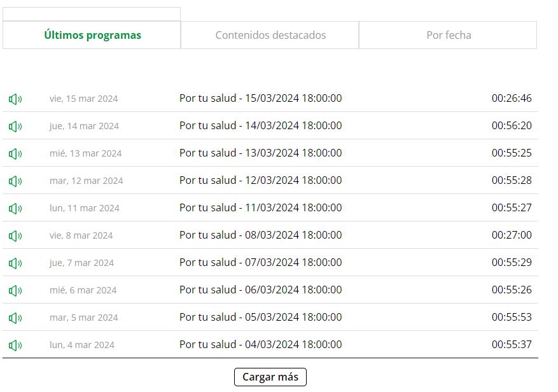
Task: Start the 11 mar 2024 episode audio
Action: pos(15,208)
